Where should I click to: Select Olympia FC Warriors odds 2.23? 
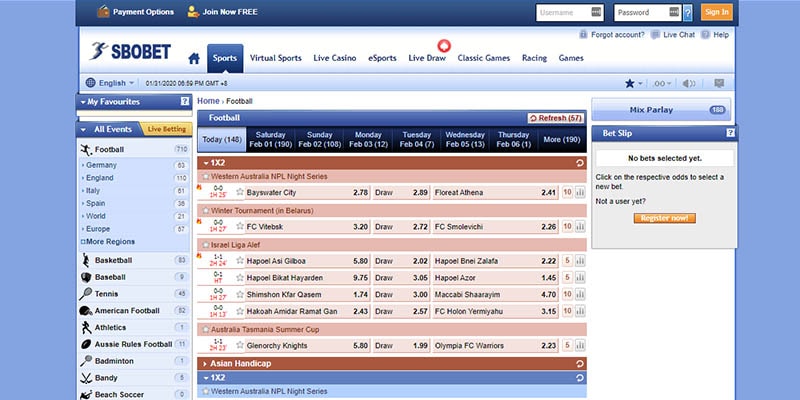click(549, 345)
